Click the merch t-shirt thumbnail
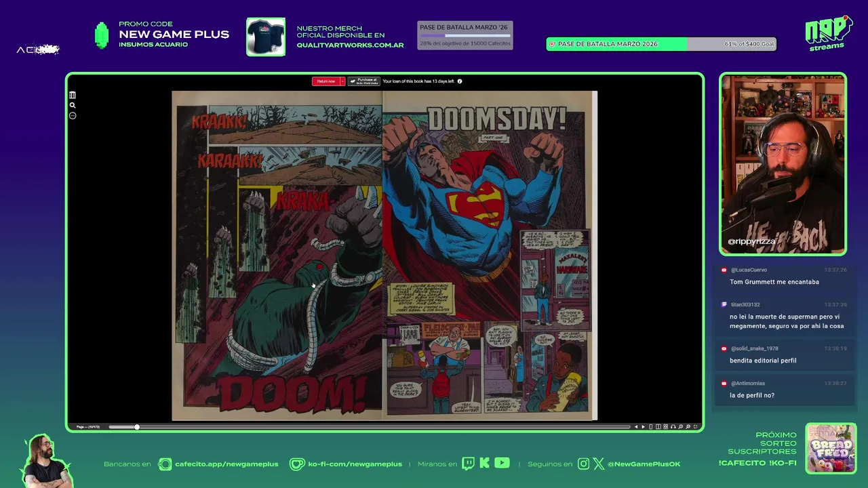 tap(266, 37)
